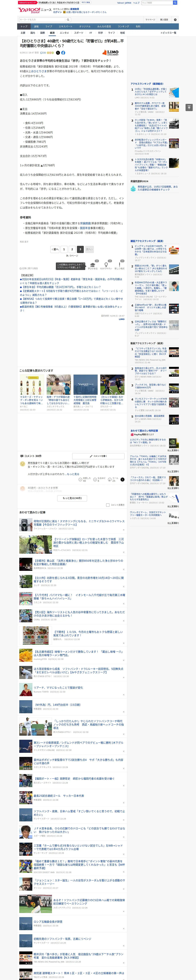Click the 新しい視点 exclamation reaction
This screenshot has width=196, height=980.
(120, 266)
